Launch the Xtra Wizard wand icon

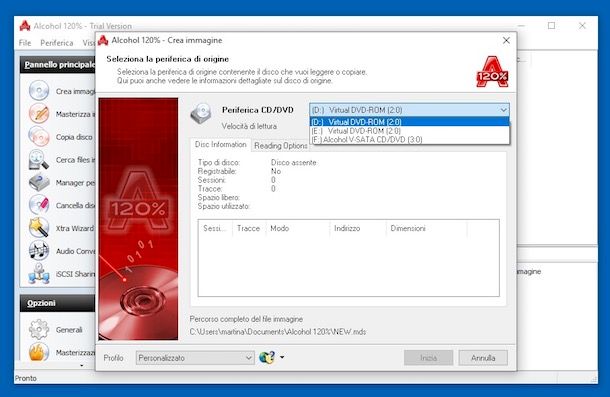pyautogui.click(x=39, y=228)
